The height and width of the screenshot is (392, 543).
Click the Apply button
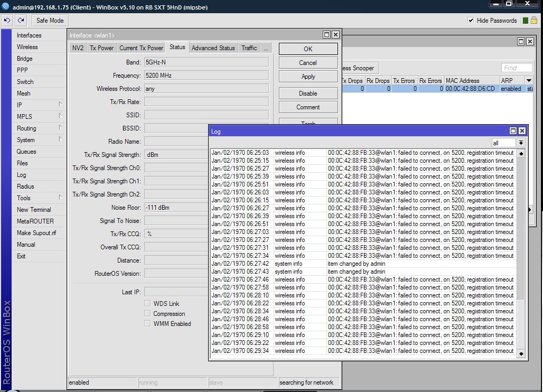click(308, 77)
